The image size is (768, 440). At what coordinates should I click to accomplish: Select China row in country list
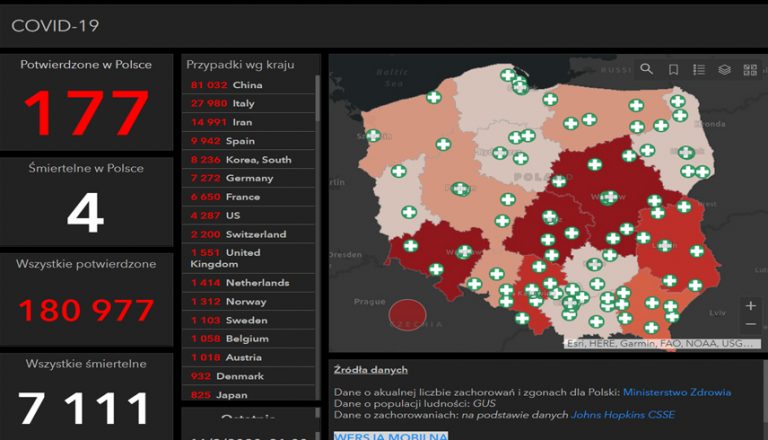pos(249,85)
